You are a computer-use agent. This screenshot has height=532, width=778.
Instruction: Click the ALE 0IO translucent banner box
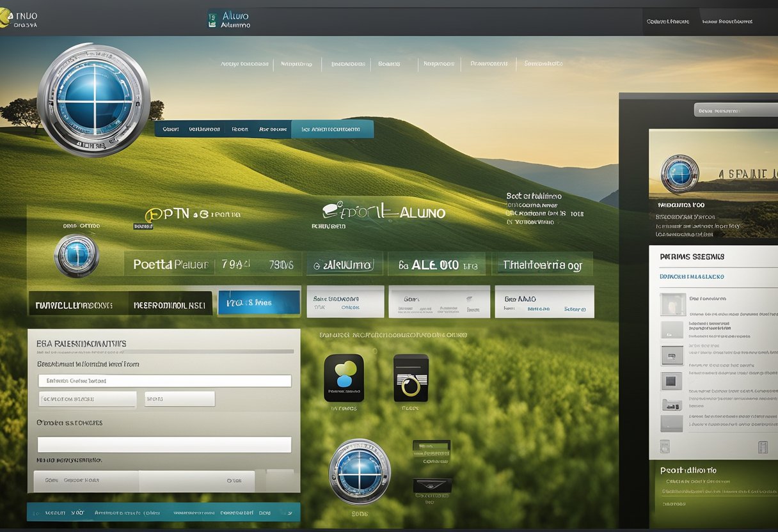coord(437,264)
